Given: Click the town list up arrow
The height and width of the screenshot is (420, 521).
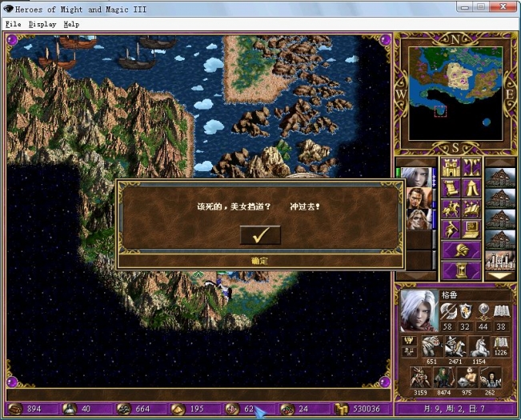Looking at the screenshot, I should (500, 162).
